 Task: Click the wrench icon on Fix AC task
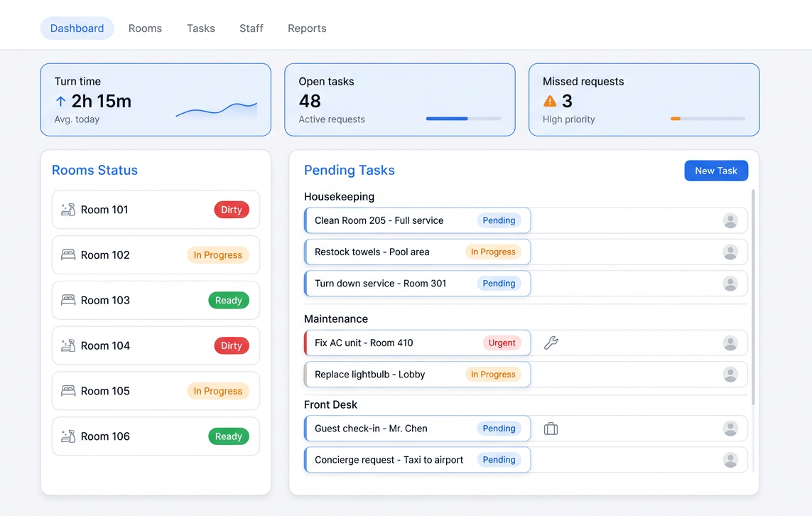(551, 342)
